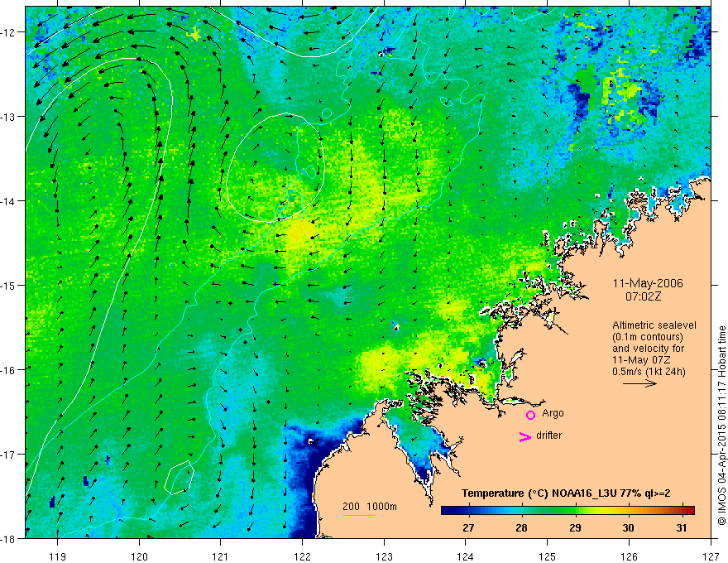The image size is (728, 563).
Task: Click the '200 1000m' bathymetry label
Action: click(x=370, y=507)
